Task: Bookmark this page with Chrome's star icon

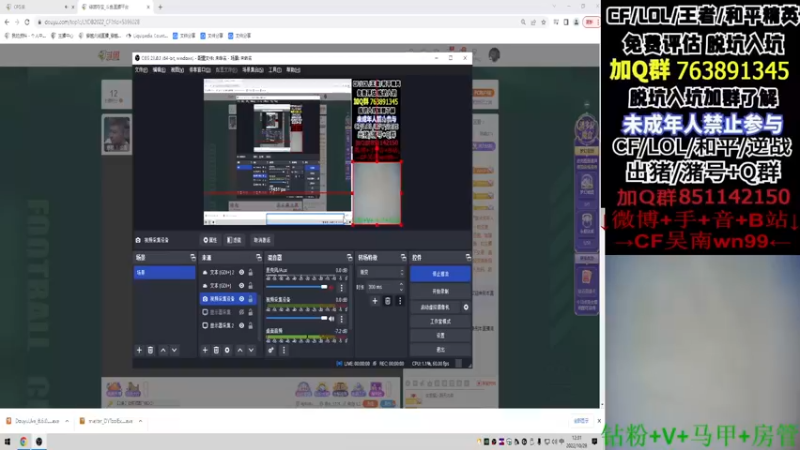Action: (x=544, y=22)
